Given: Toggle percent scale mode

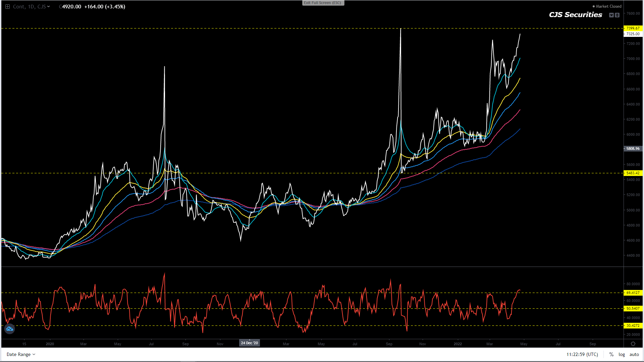Looking at the screenshot, I should (611, 354).
